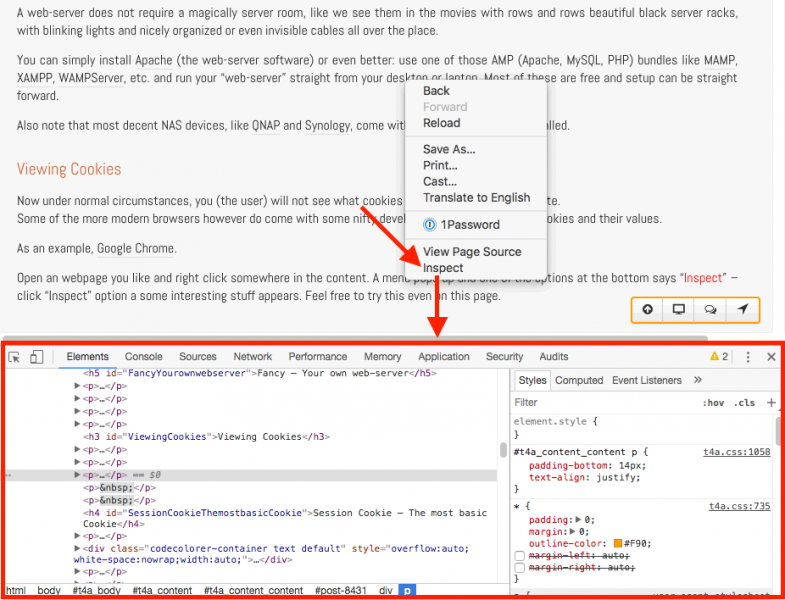The image size is (785, 600).
Task: Switch to the Network tab
Action: [x=252, y=357]
